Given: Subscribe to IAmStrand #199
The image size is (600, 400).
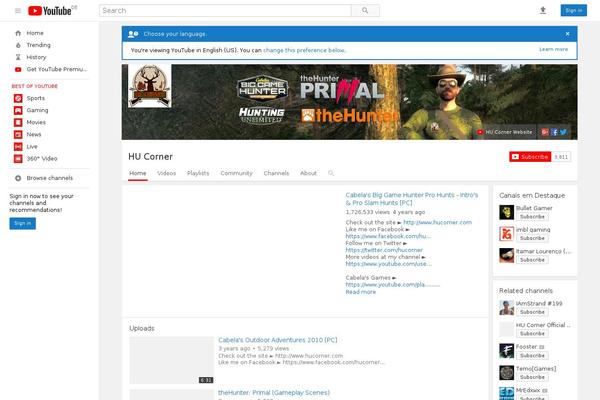Looking at the screenshot, I should pyautogui.click(x=532, y=312).
